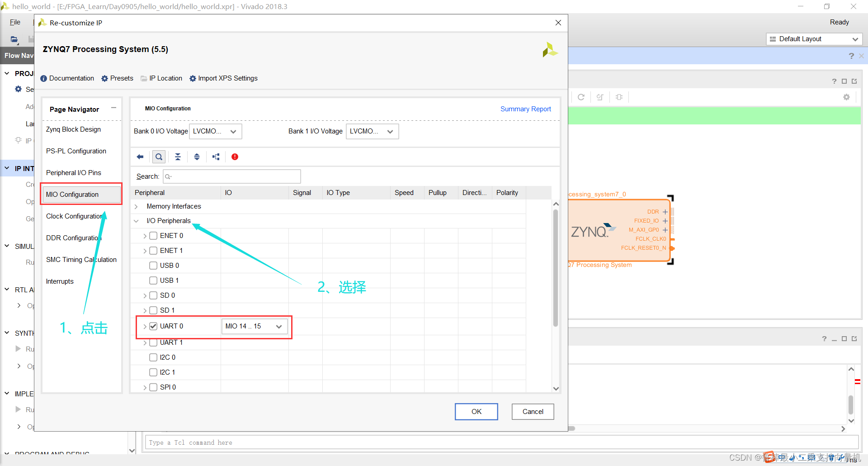Open Bank 0 I/O Voltage dropdown

(x=215, y=131)
